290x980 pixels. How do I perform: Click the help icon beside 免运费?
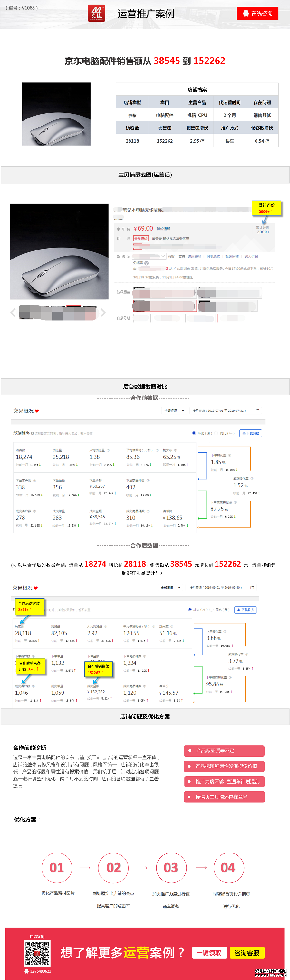pos(147,263)
